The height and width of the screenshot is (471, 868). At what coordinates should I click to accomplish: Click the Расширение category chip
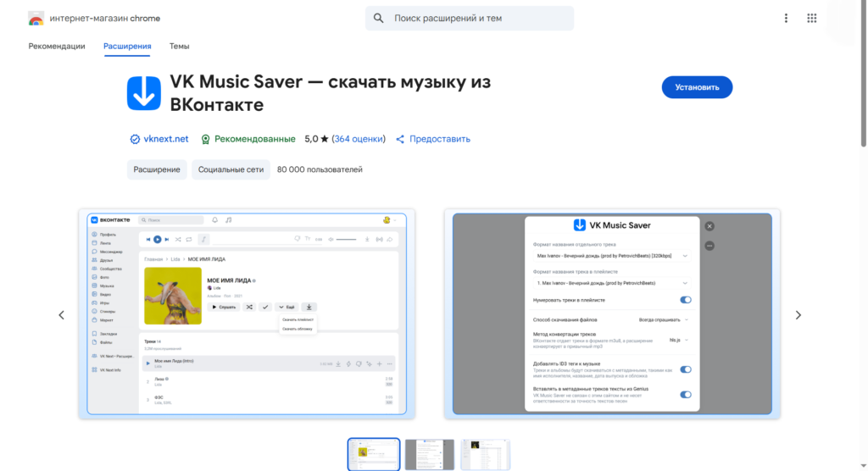157,170
